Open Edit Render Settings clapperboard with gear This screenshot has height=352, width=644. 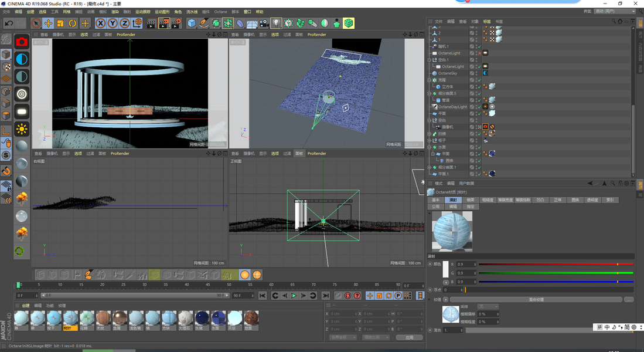pyautogui.click(x=176, y=23)
